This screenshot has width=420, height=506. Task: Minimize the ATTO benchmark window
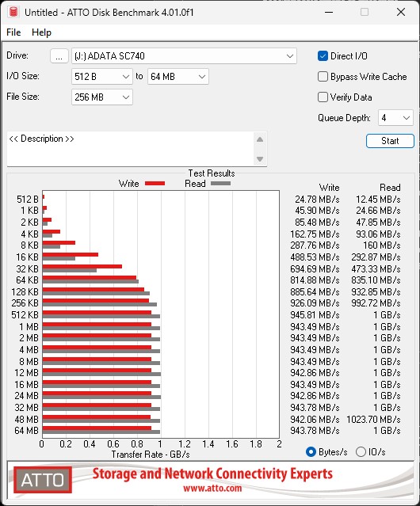tap(329, 12)
